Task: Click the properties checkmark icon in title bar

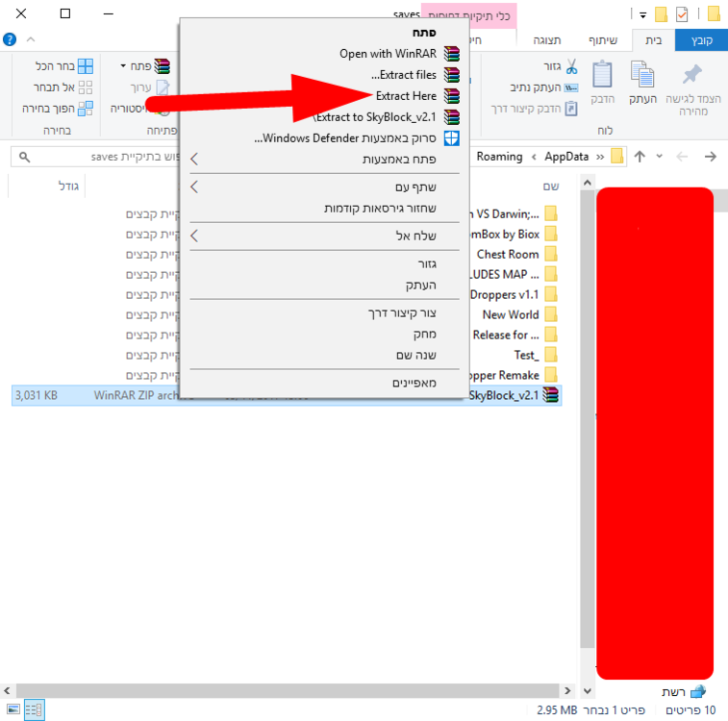Action: click(x=682, y=14)
